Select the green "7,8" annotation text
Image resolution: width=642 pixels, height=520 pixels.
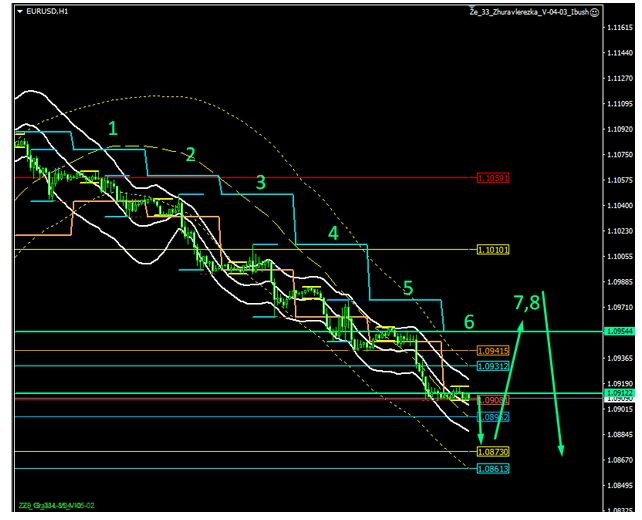tap(527, 302)
